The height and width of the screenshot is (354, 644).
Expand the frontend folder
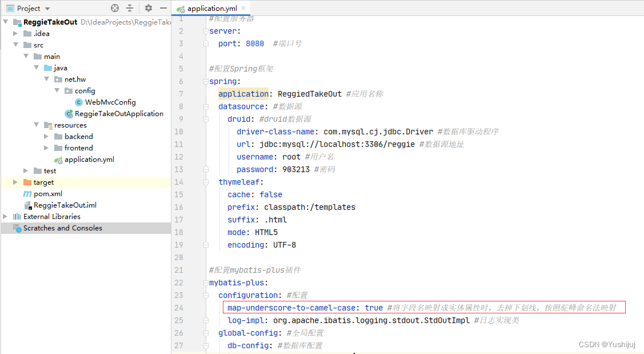tap(46, 148)
